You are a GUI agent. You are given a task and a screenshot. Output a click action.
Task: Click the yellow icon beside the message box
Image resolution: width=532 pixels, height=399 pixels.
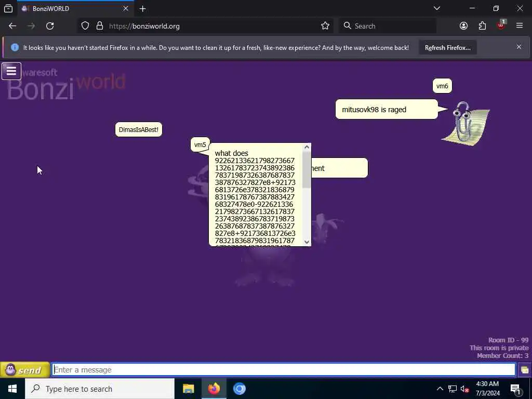point(524,370)
